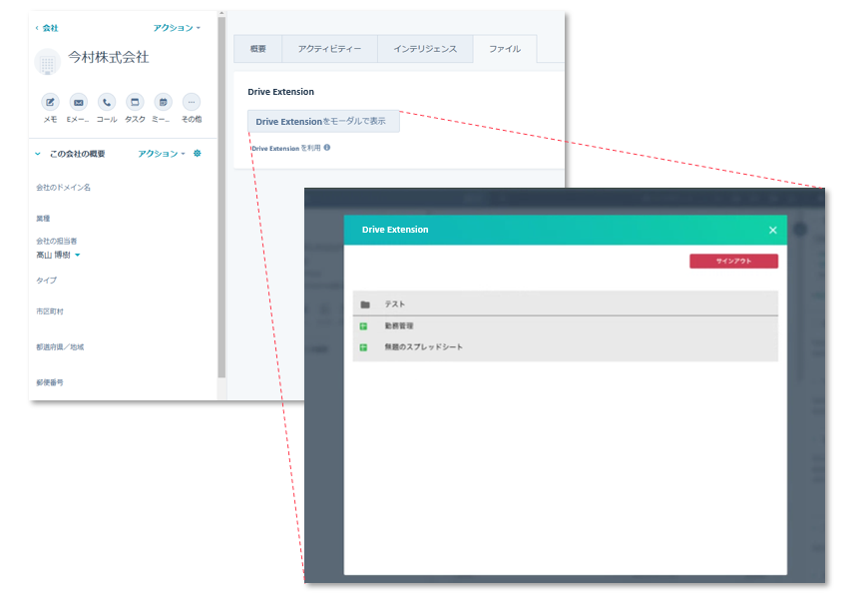Click the メモ note icon
Viewport: 868px width, 597px height.
(x=50, y=103)
